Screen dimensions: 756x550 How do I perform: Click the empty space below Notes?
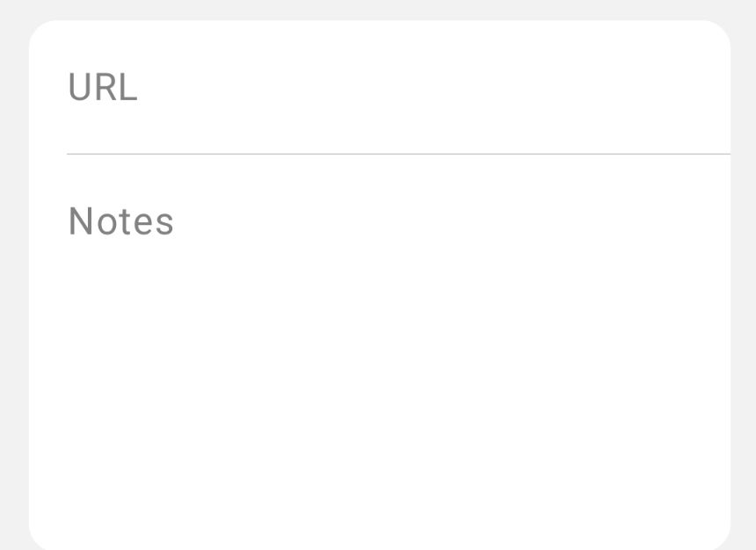[378, 395]
